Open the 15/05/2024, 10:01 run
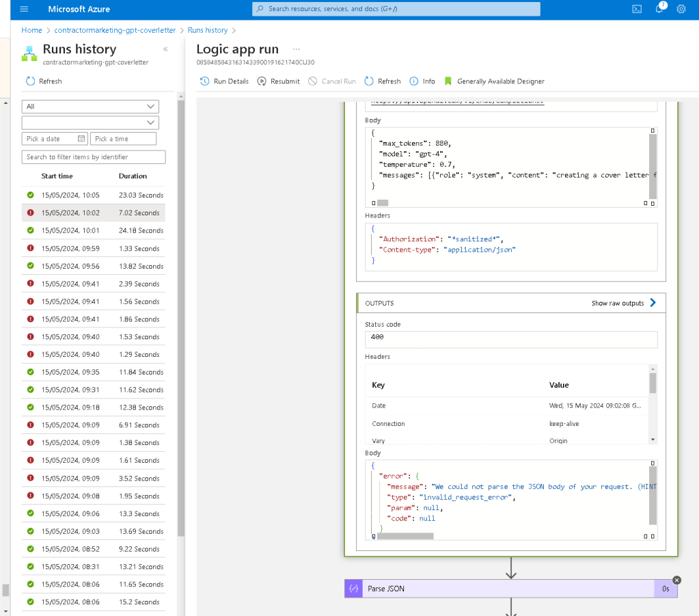Screen dimensions: 699x616 tap(93, 230)
